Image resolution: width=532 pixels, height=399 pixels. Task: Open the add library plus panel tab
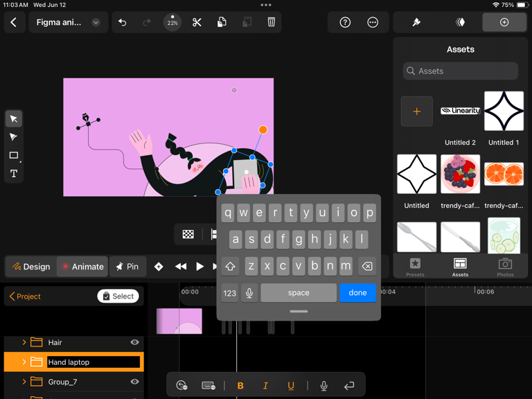coord(504,22)
